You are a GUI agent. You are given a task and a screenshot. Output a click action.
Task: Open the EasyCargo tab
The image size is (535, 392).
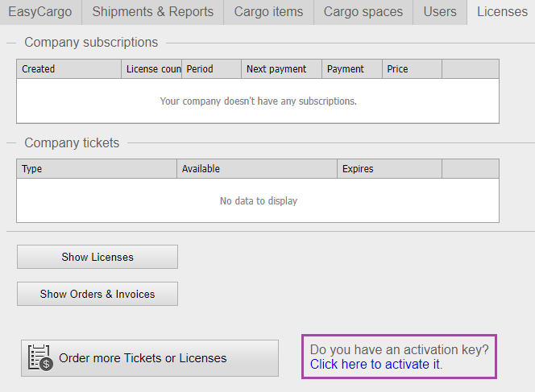[x=40, y=12]
